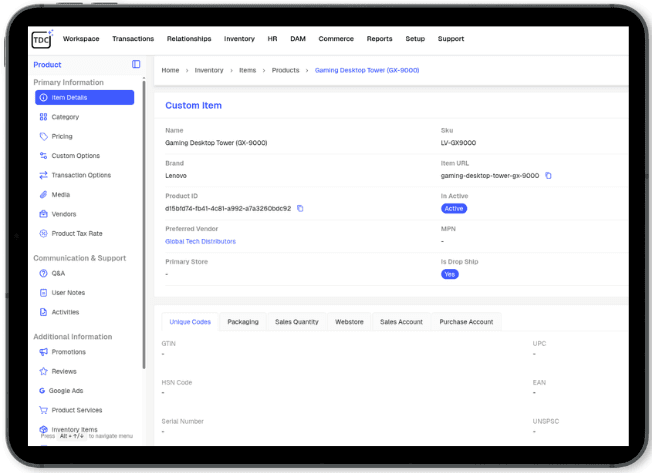The height and width of the screenshot is (473, 652).
Task: Open the Workspace menu
Action: pyautogui.click(x=81, y=39)
